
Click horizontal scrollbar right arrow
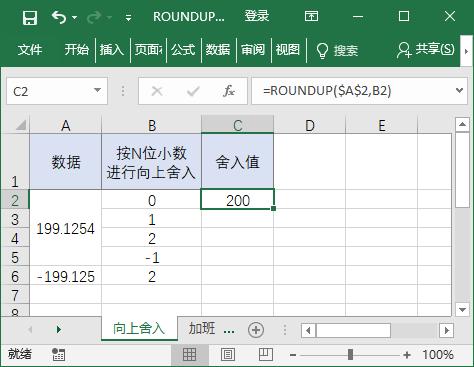[446, 331]
